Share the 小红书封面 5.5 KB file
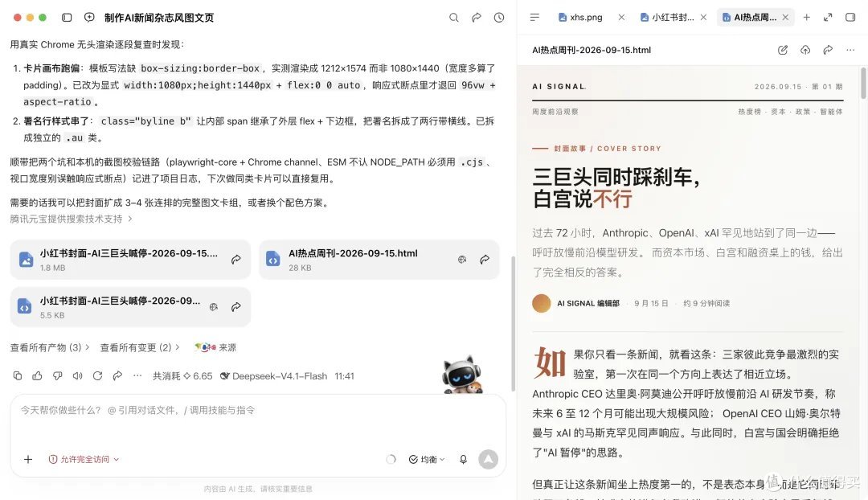 (x=236, y=307)
